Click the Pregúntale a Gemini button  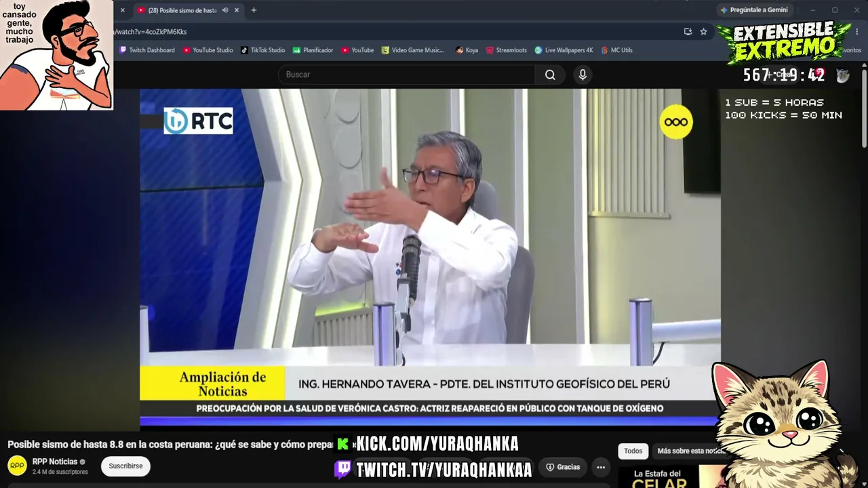point(755,10)
